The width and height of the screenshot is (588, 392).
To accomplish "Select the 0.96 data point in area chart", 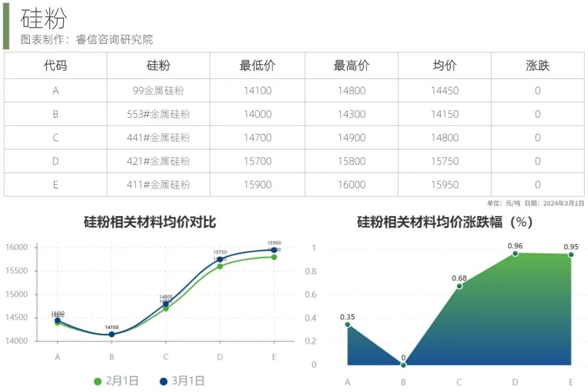I will click(515, 254).
